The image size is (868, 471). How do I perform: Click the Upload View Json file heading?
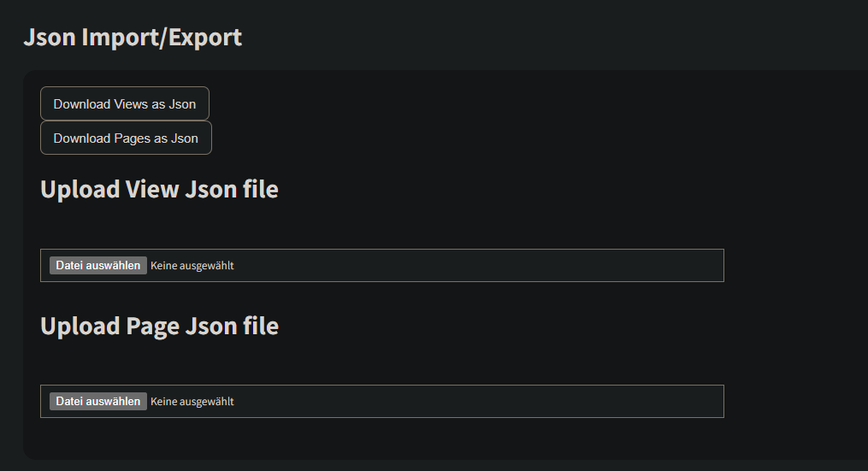(159, 189)
